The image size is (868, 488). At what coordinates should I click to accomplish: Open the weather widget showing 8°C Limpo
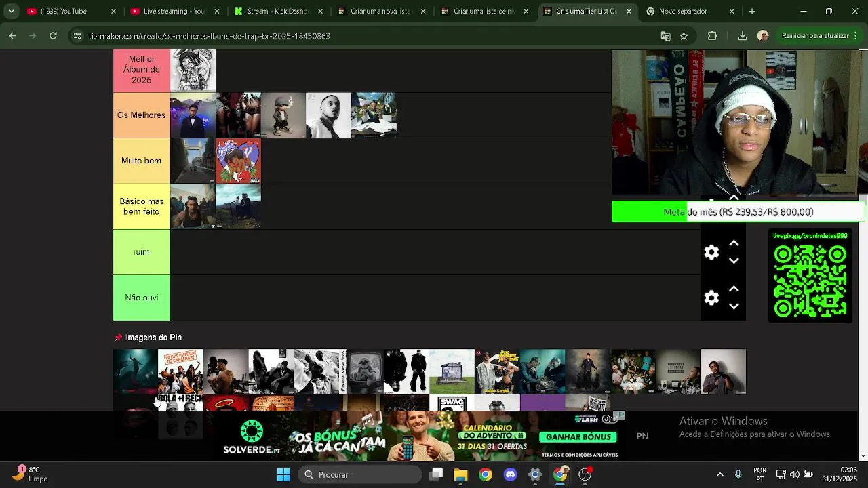coord(30,474)
